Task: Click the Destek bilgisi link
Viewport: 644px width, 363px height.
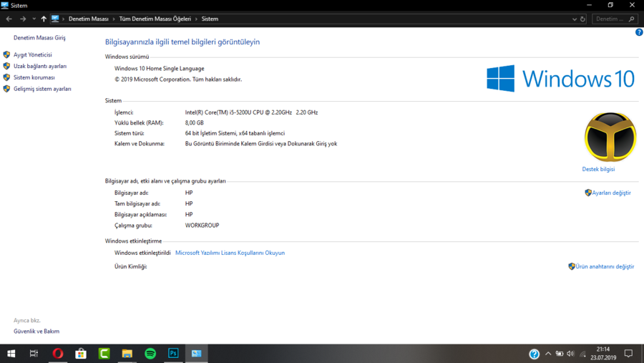Action: click(598, 170)
